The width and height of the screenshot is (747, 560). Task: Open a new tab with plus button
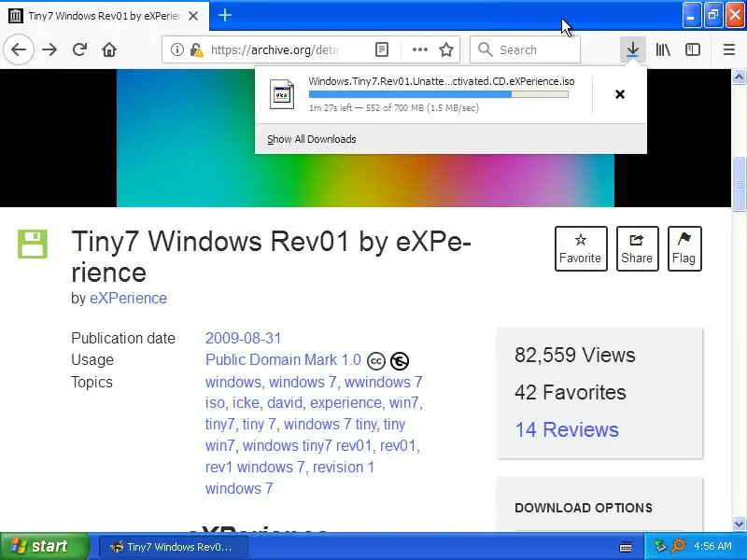[224, 15]
